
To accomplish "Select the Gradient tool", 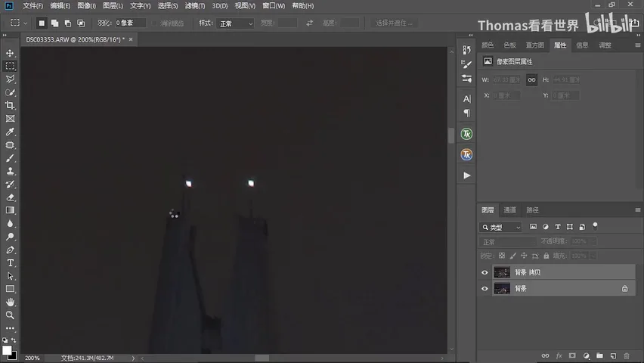I will pyautogui.click(x=11, y=210).
